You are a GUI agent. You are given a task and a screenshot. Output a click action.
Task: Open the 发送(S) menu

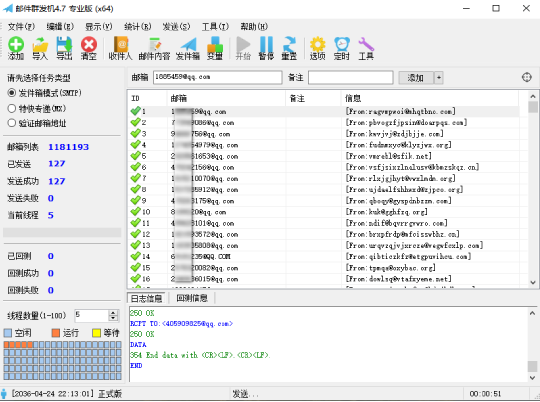click(176, 27)
